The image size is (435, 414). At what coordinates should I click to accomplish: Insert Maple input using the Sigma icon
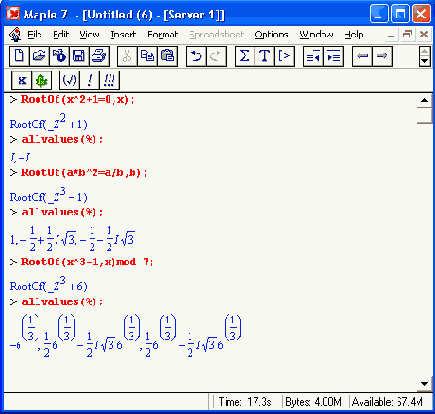245,56
